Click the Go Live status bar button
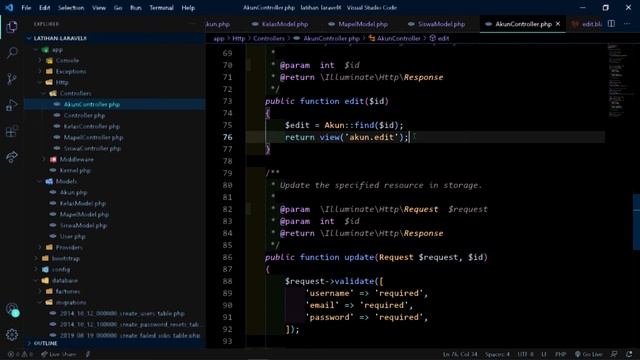Screen dimensions: 640x360 [x=589, y=354]
